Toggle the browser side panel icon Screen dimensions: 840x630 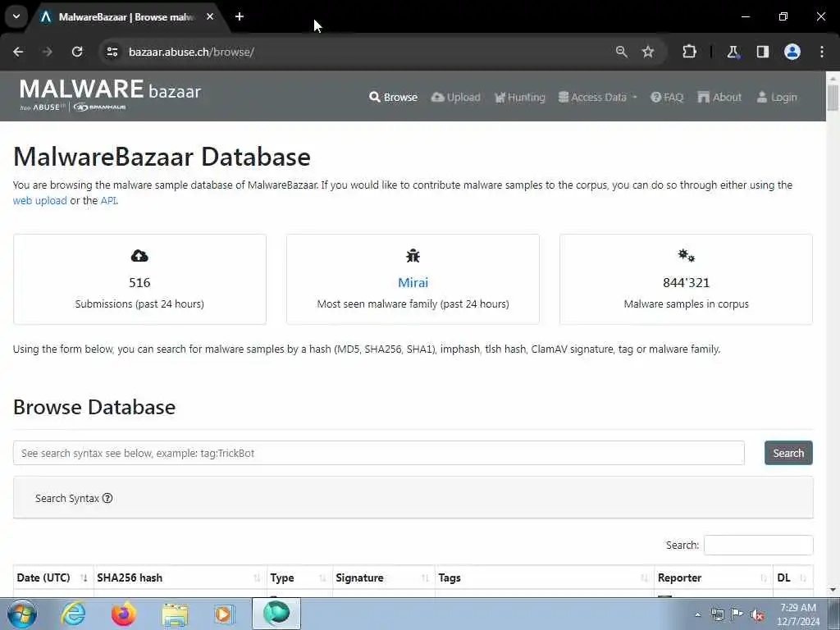[763, 52]
